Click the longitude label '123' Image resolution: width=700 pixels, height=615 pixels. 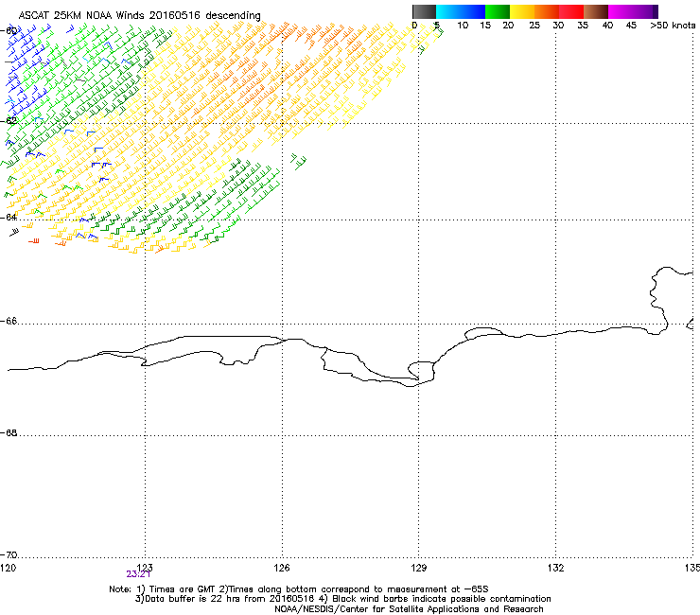click(x=145, y=568)
